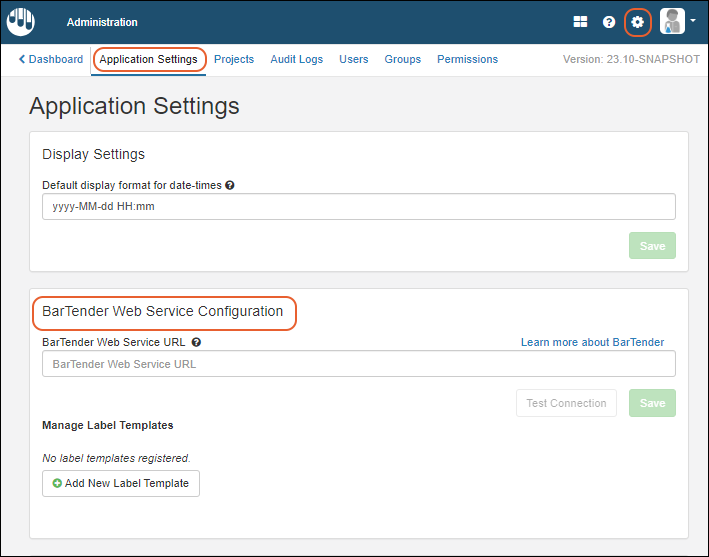Open the help question mark icon
Screen dimensions: 709x557
(608, 22)
